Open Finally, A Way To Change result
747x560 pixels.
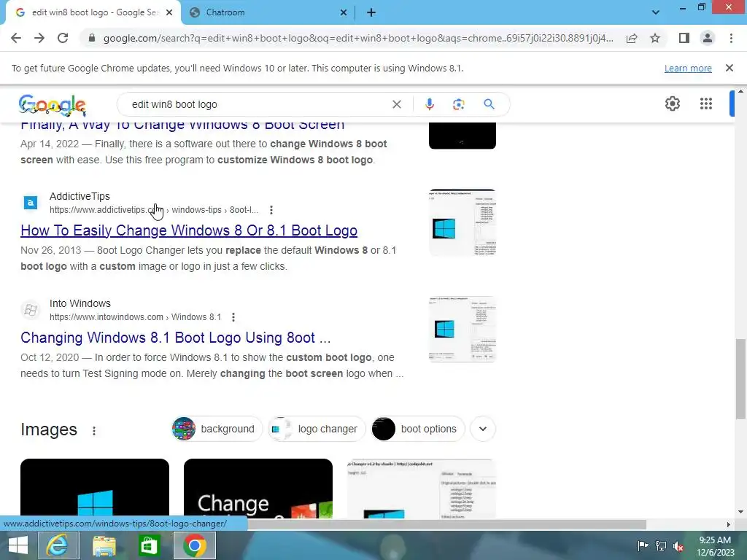pyautogui.click(x=182, y=127)
